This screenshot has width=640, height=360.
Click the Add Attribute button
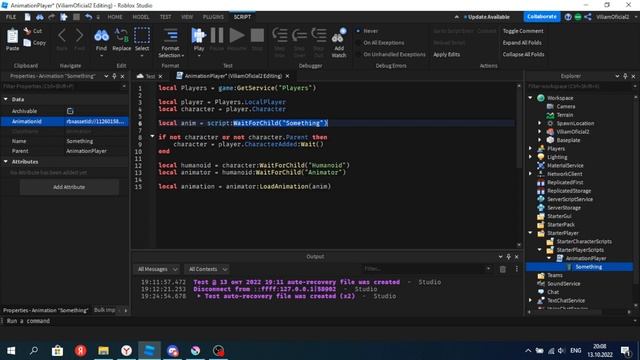(69, 187)
